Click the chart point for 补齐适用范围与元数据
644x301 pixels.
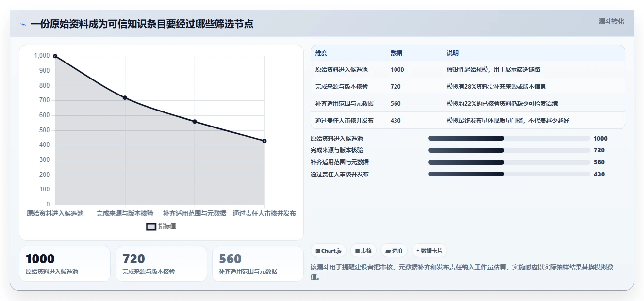point(195,122)
